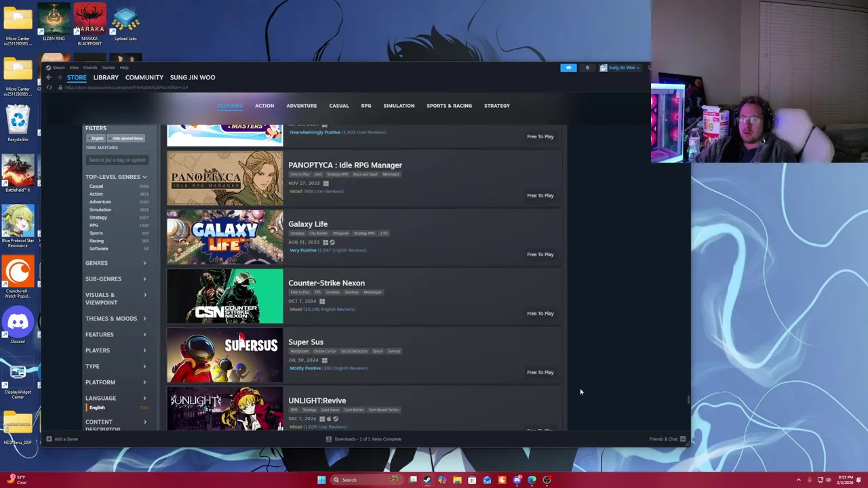Open the Super Sus title link
Viewport: 868px width, 488px height.
(306, 342)
